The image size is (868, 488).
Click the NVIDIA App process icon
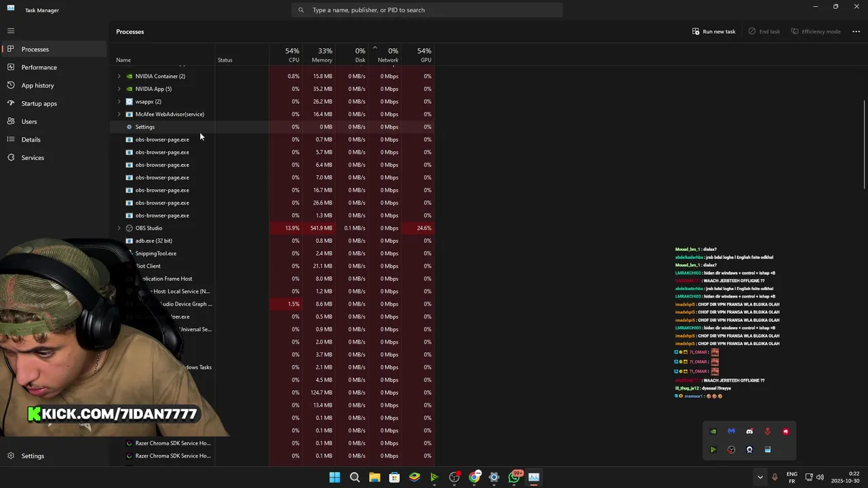click(x=130, y=89)
